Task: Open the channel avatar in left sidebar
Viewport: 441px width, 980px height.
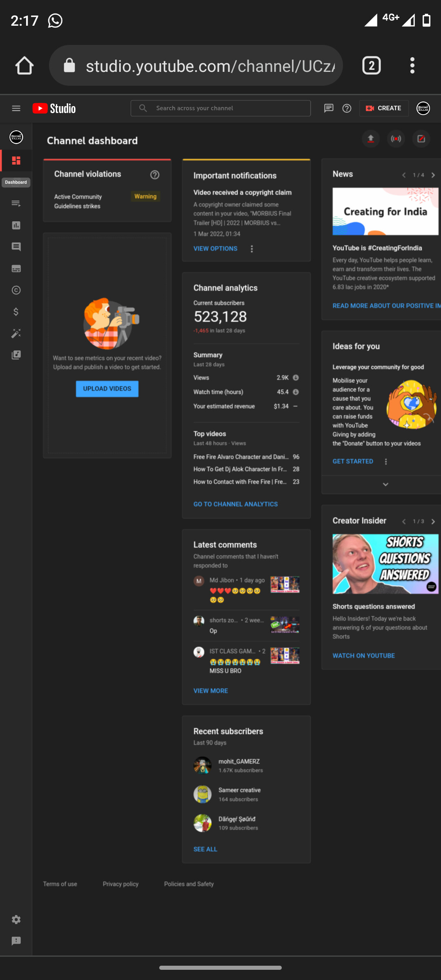Action: pos(16,137)
